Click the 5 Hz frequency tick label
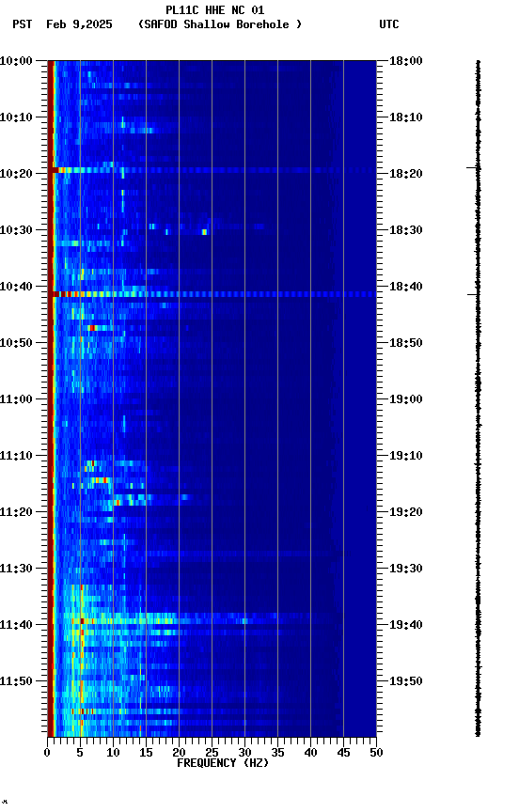This screenshot has height=812, width=519. (x=80, y=753)
